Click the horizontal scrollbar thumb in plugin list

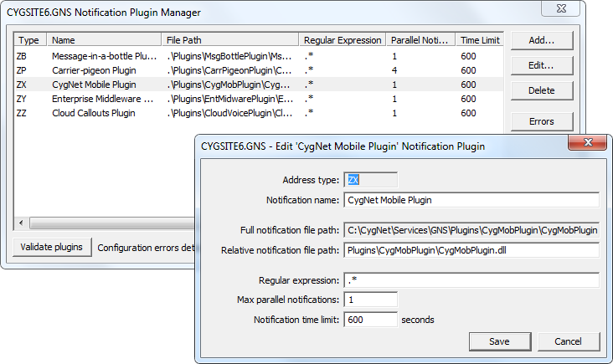coord(112,223)
